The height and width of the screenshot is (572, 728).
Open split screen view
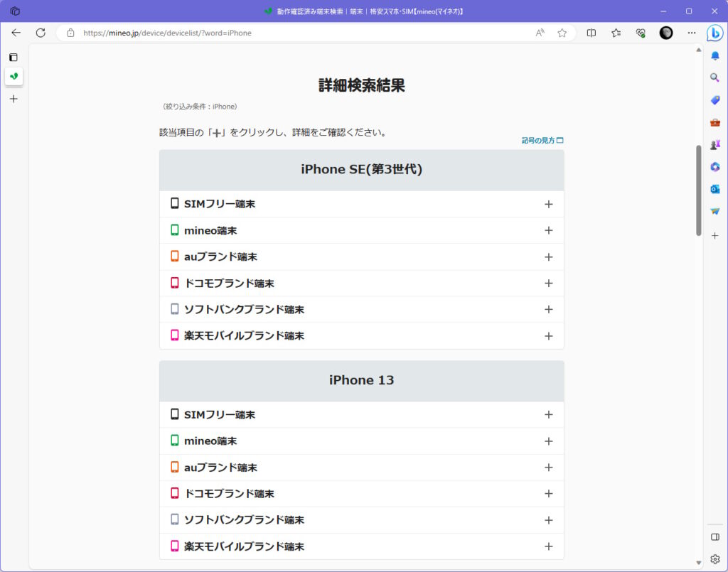(591, 33)
